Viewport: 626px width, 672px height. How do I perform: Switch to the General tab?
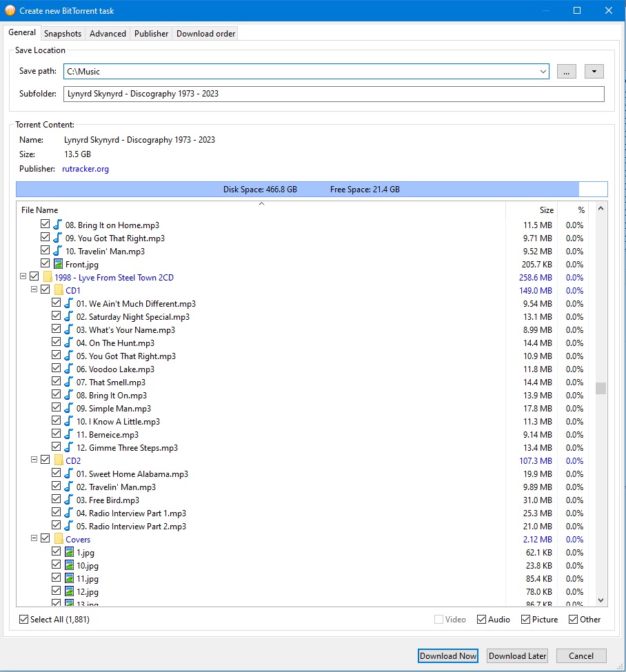click(22, 32)
